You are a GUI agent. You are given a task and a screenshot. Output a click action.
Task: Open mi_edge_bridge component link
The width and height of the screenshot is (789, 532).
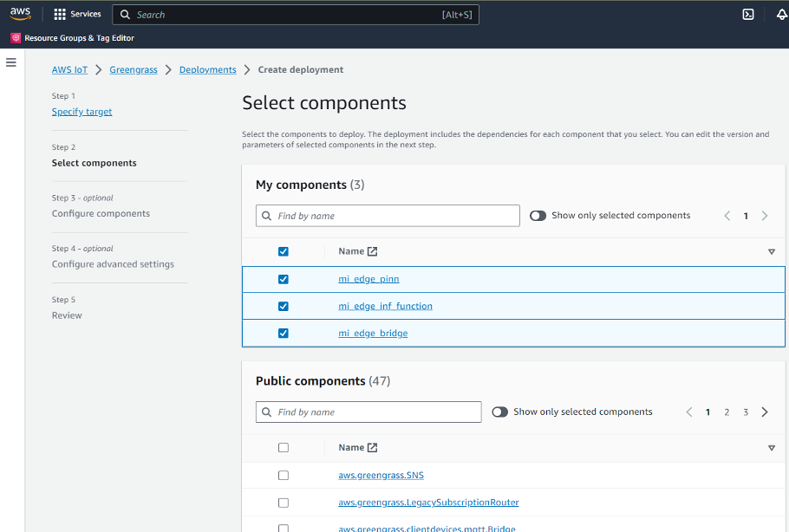pyautogui.click(x=373, y=334)
